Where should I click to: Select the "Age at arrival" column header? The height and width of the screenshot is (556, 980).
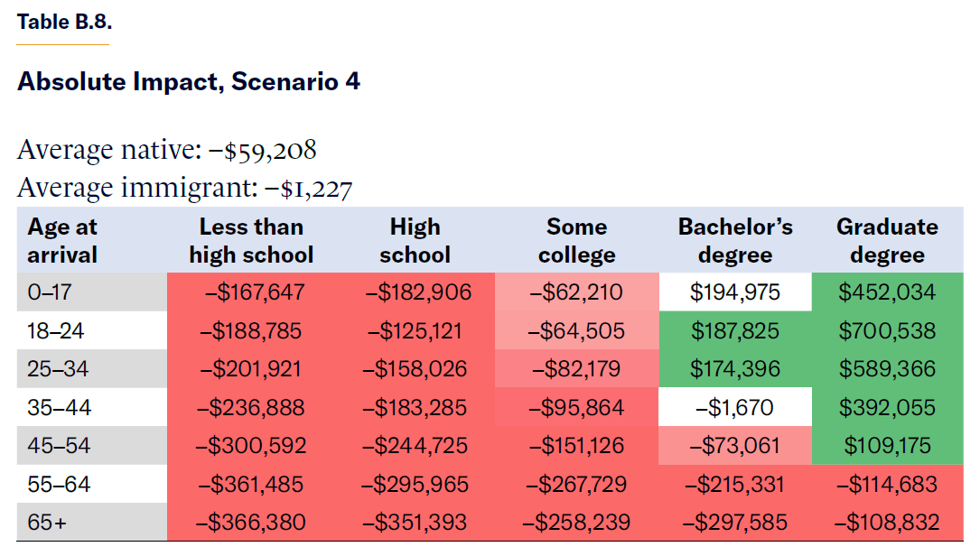coord(62,241)
